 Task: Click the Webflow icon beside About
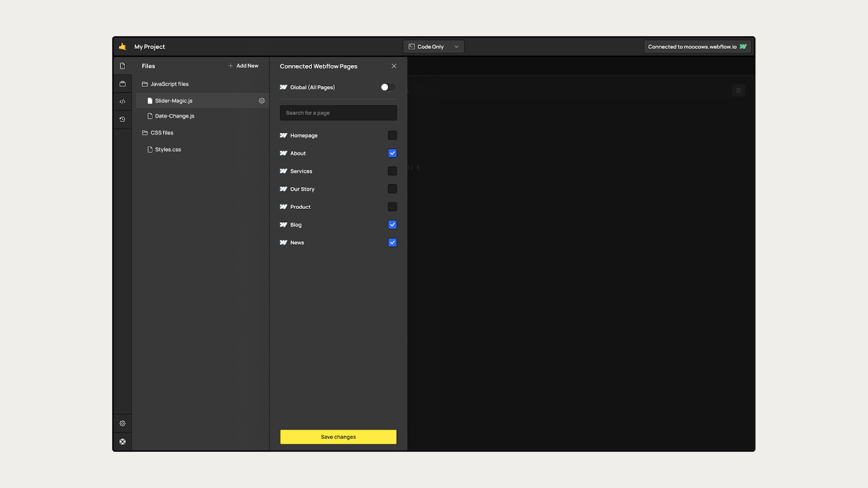click(x=283, y=153)
